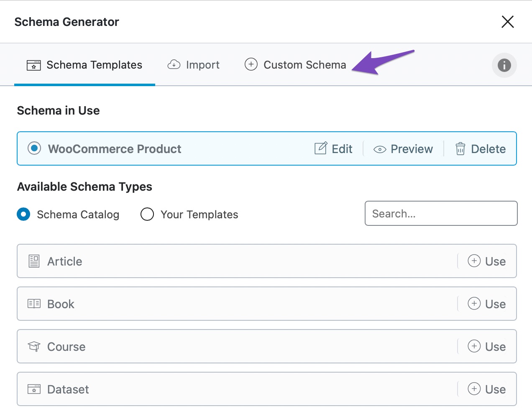Click the pencil Edit icon for WooCommerce Product
This screenshot has height=414, width=532.
coord(321,148)
